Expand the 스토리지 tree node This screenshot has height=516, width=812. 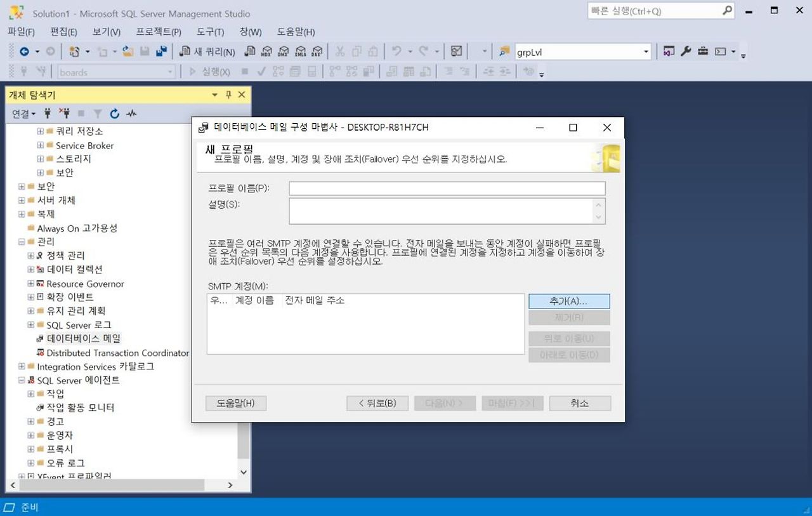click(41, 159)
